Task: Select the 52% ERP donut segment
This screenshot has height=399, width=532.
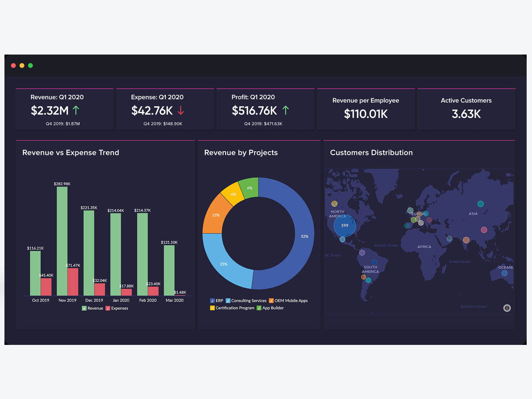Action: (x=304, y=236)
